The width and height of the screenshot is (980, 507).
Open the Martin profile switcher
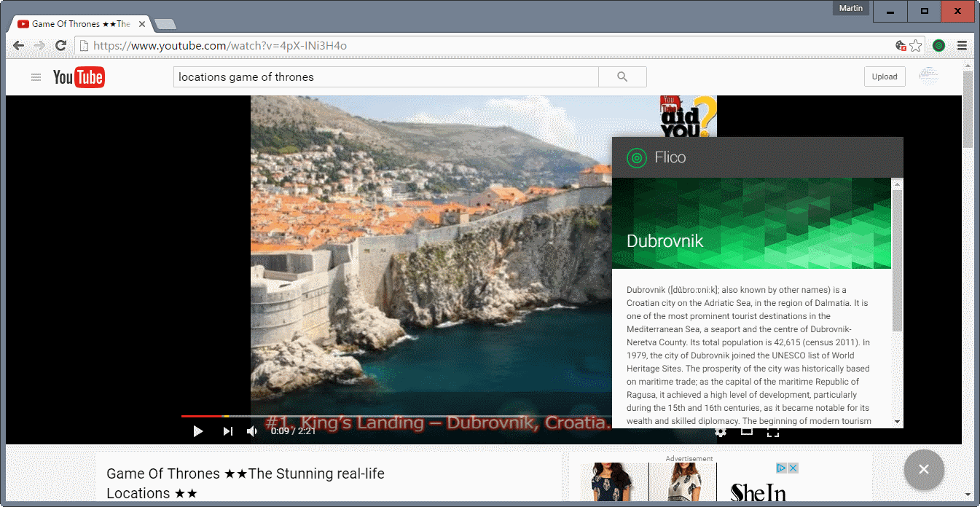tap(850, 9)
